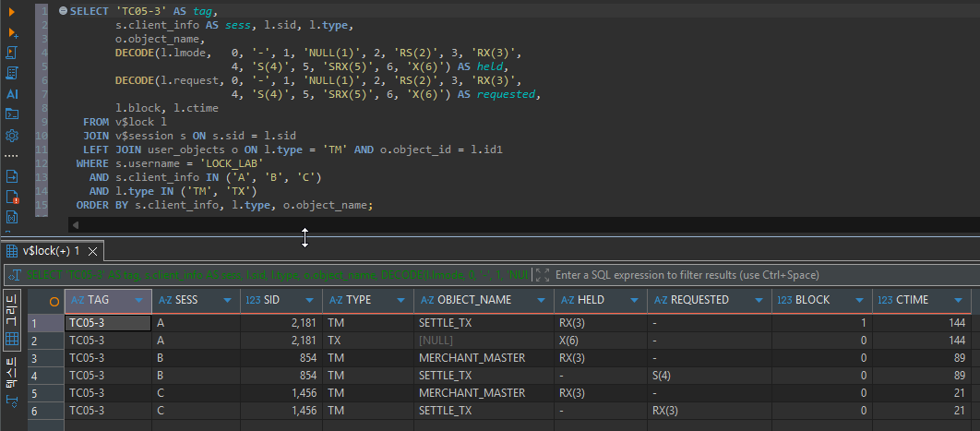
Task: Click the OBJECT_NAME column header
Action: point(484,301)
